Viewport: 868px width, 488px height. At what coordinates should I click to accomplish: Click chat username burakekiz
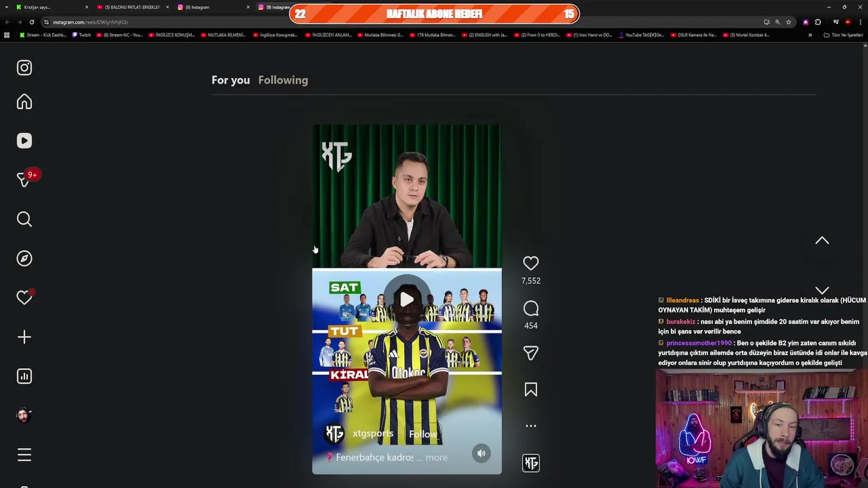681,322
